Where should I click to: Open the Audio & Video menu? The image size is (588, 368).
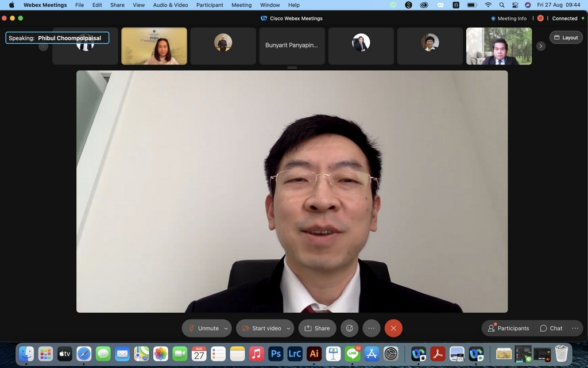tap(170, 5)
